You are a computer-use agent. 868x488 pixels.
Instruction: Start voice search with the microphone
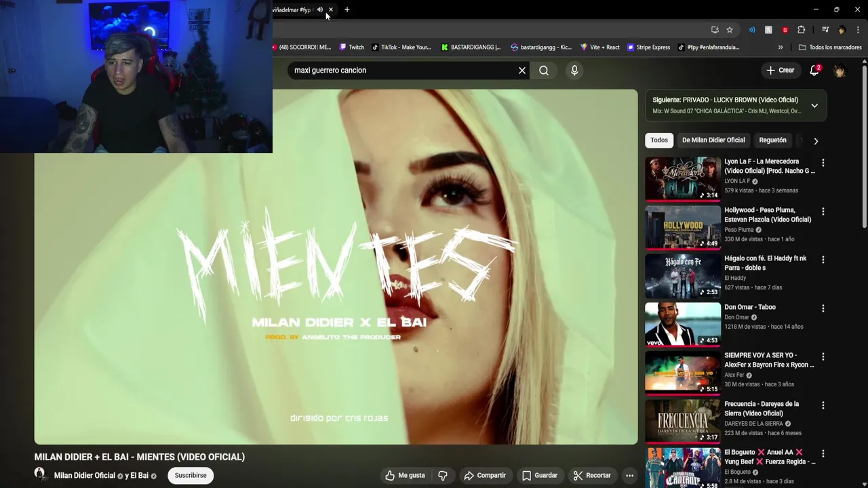tap(574, 70)
